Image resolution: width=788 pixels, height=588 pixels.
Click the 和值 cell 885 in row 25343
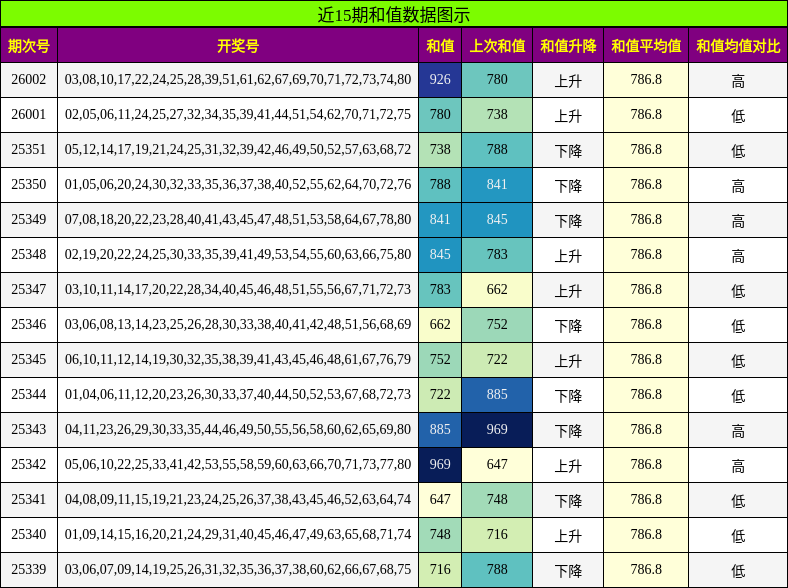coord(440,430)
